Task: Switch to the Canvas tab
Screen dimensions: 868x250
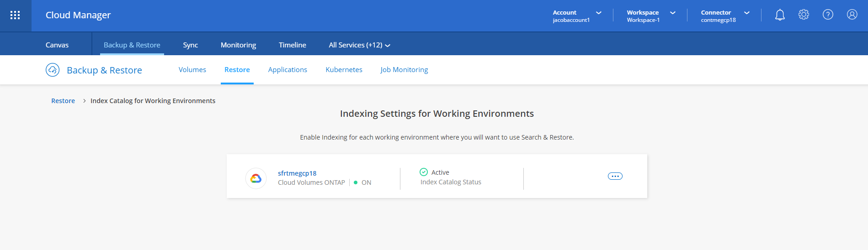Action: point(57,45)
